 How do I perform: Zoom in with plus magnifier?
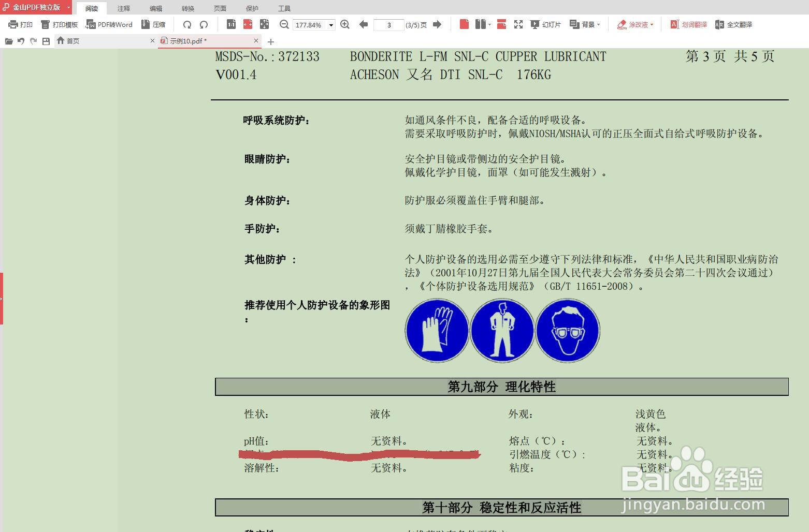[345, 24]
